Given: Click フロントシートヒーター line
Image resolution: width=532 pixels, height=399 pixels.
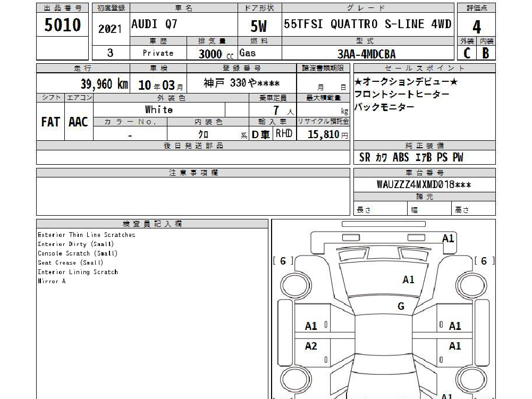Looking at the screenshot, I should [402, 94].
